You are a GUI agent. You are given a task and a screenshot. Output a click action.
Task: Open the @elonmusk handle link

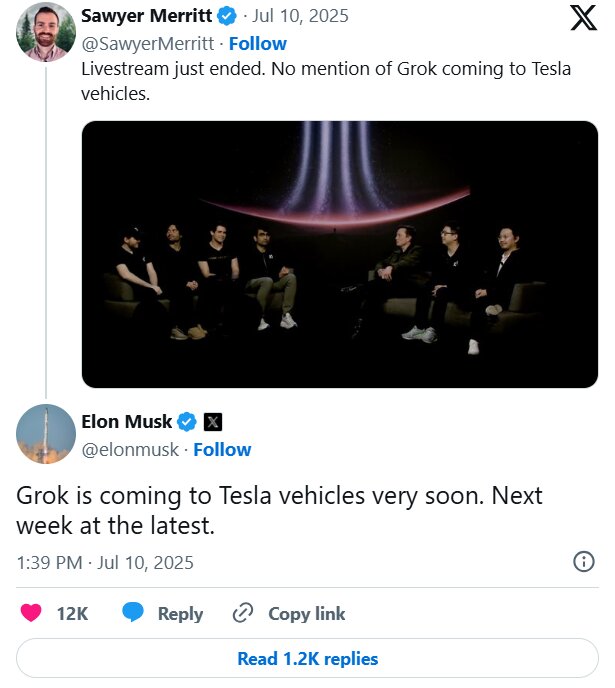click(129, 449)
